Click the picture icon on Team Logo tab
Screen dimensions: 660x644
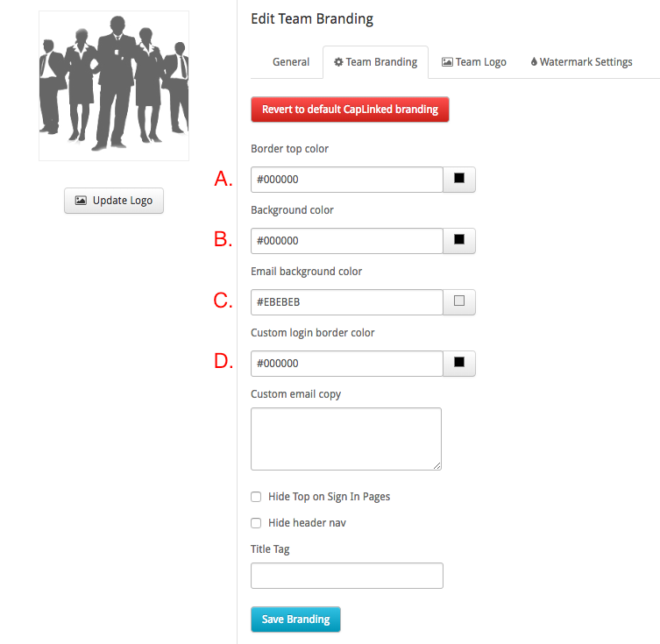click(x=447, y=62)
